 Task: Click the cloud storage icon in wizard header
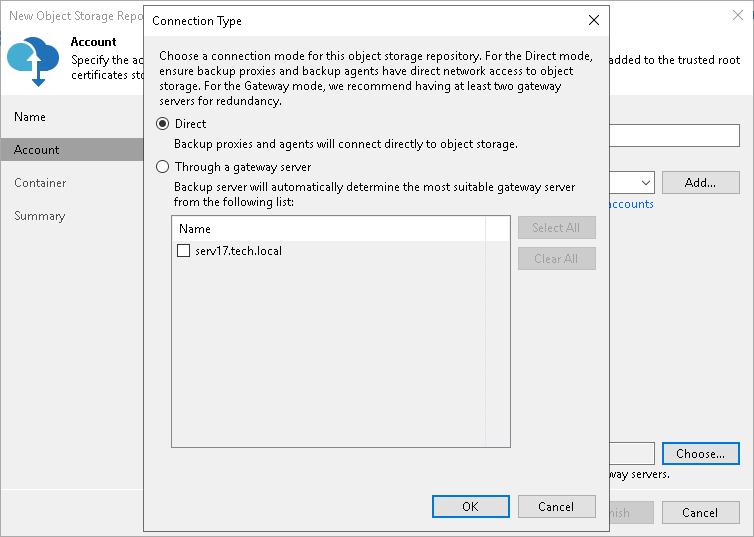click(33, 61)
